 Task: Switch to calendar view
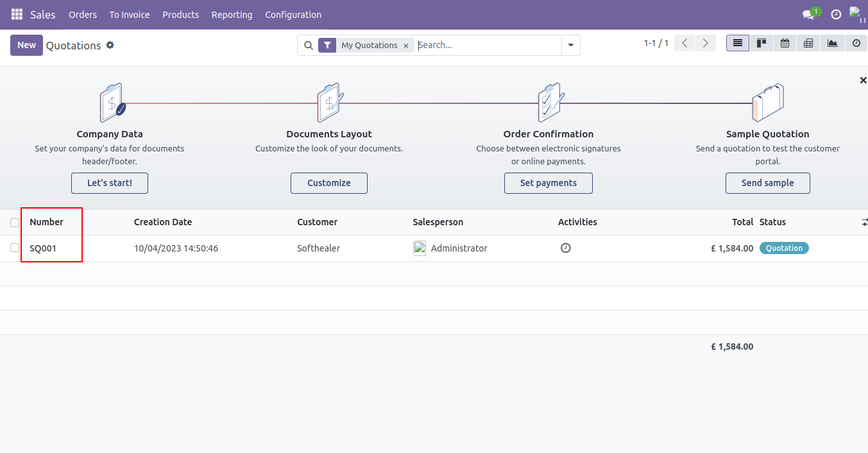tap(785, 43)
